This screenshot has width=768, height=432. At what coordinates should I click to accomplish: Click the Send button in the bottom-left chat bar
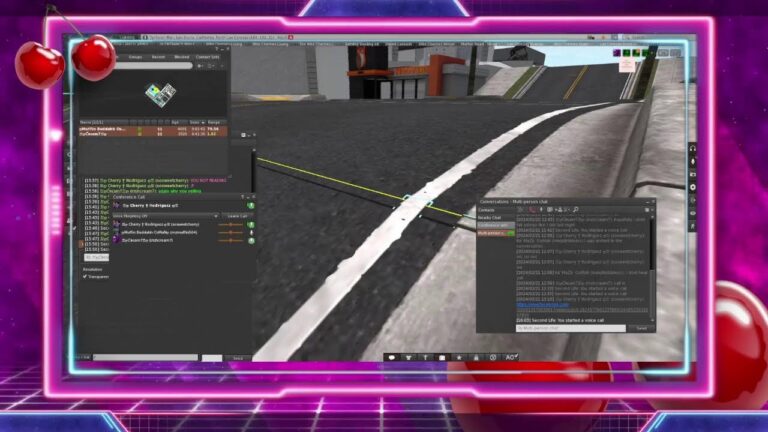tap(238, 358)
